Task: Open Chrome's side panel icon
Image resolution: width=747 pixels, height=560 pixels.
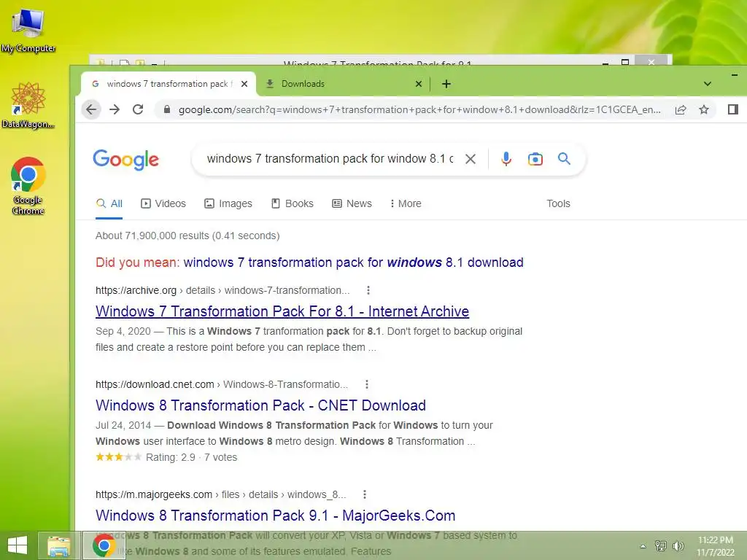Action: coord(732,109)
